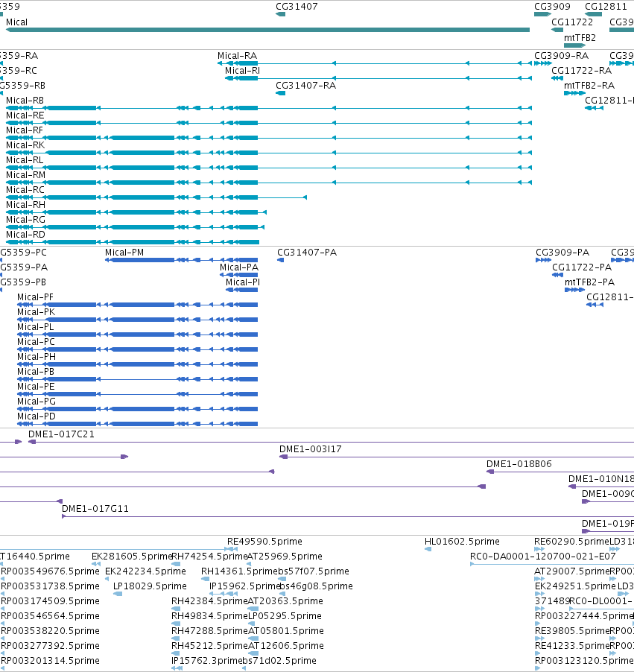Click the AT25969.5prime EST label

click(x=285, y=557)
